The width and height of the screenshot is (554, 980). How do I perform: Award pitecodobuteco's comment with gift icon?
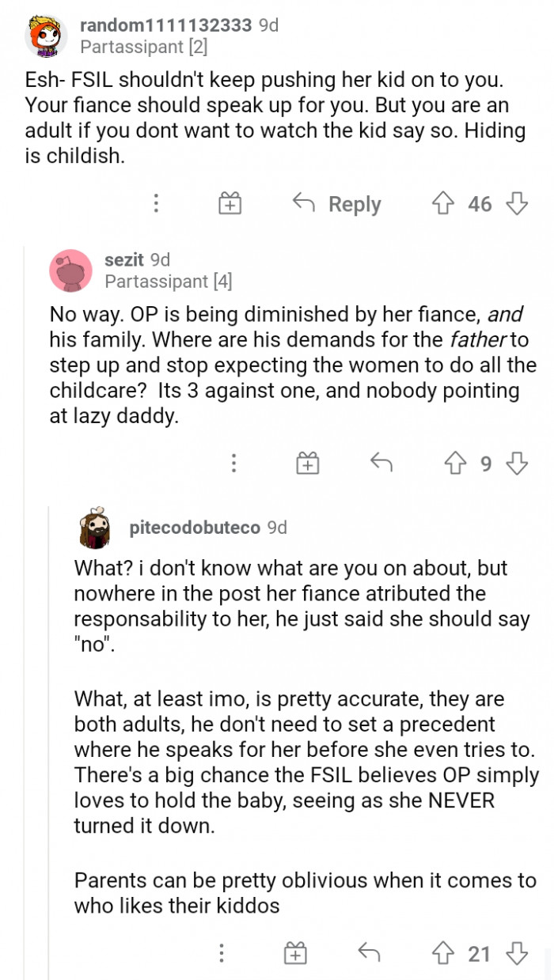pyautogui.click(x=295, y=954)
